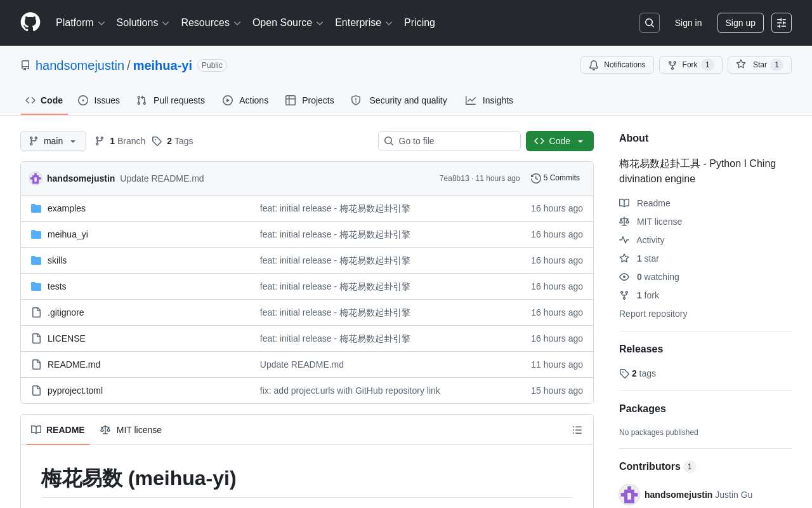This screenshot has height=508, width=812.
Task: Switch to the Actions tab
Action: tap(246, 100)
